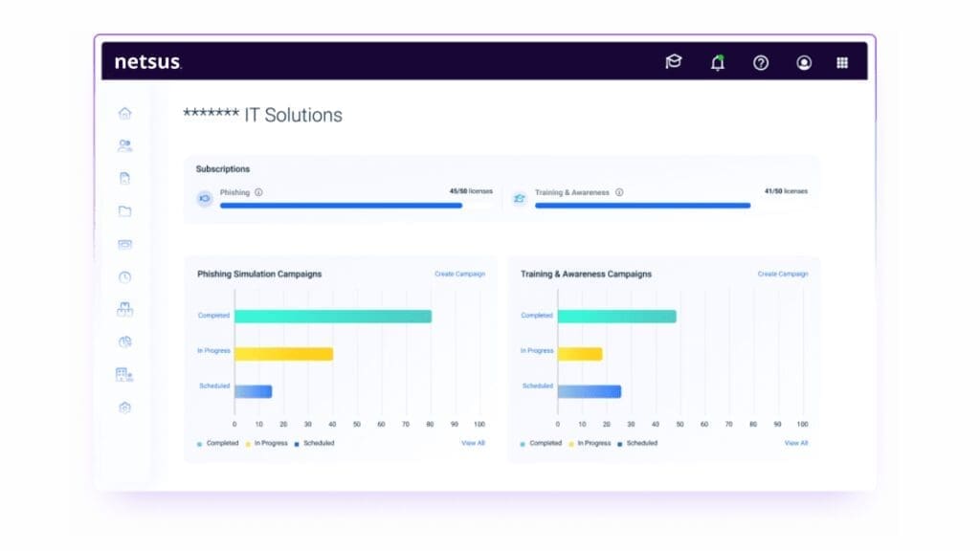This screenshot has height=551, width=980.
Task: Click Create Campaign under Training & Awareness Campaigns
Action: pos(783,274)
